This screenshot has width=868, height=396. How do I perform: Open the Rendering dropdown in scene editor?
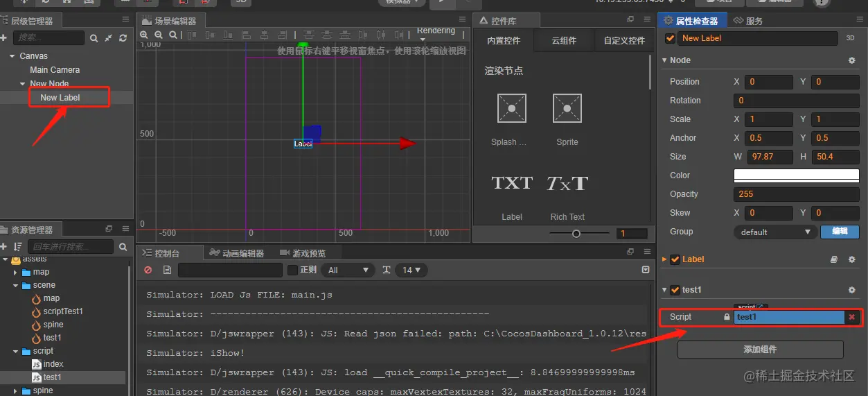436,33
